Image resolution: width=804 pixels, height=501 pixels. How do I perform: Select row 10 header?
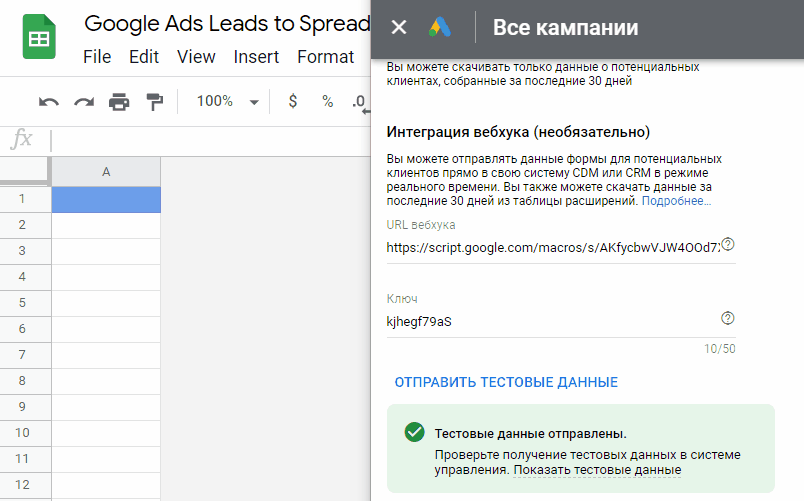[x=25, y=433]
